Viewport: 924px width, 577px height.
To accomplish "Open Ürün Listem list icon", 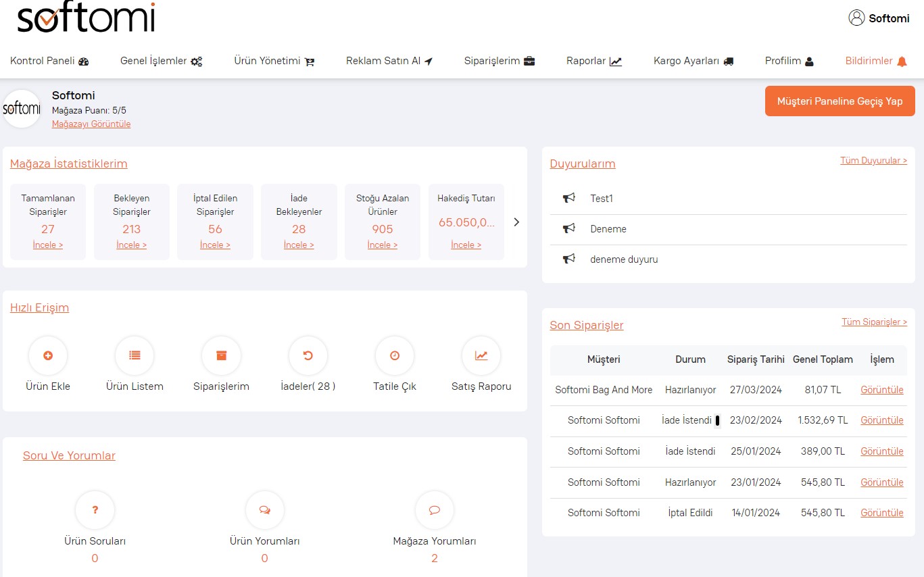I will 135,355.
